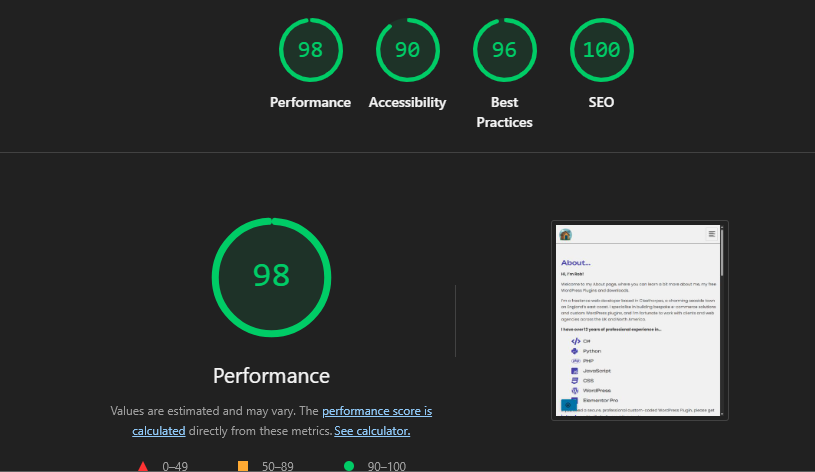
Task: Click the orange square 50–89 legend icon
Action: [x=243, y=466]
